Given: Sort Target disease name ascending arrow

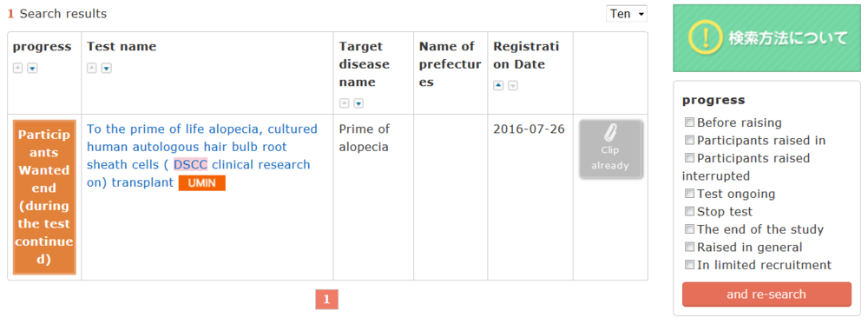Looking at the screenshot, I should 345,103.
